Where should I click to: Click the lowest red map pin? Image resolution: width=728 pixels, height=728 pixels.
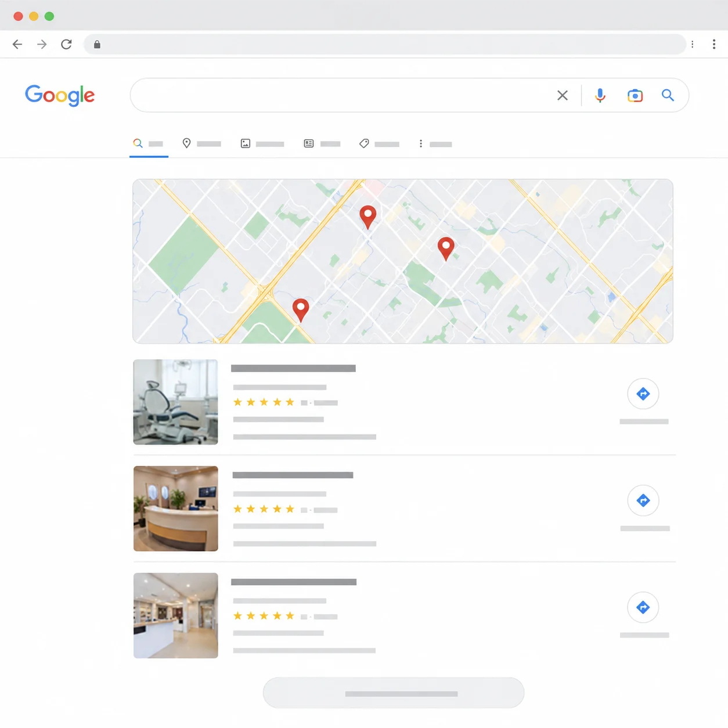coord(301,309)
